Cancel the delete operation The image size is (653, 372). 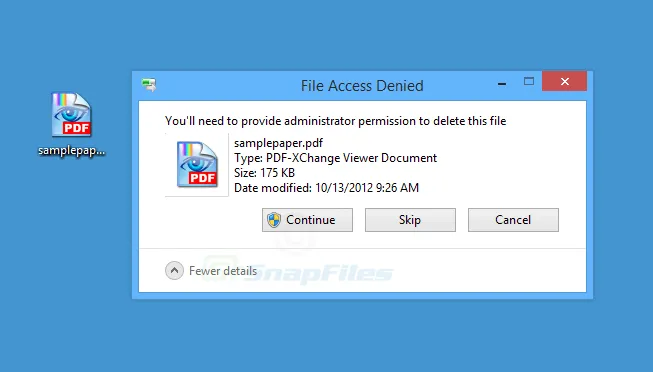513,220
